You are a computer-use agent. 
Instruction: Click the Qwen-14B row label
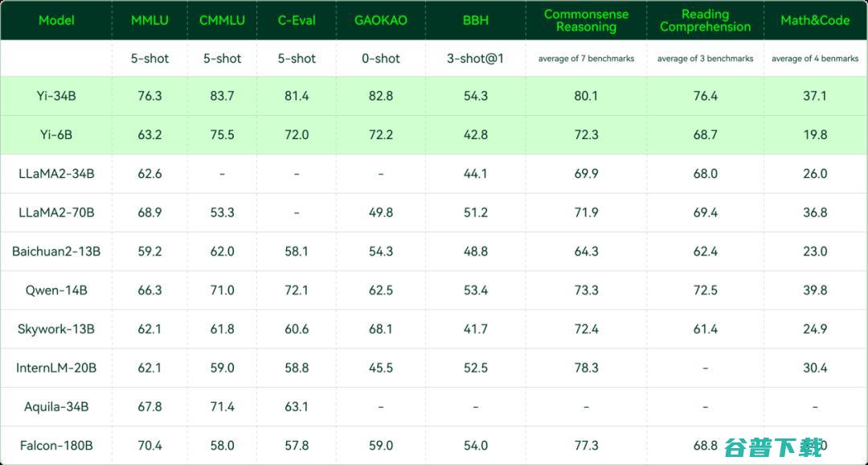pos(56,290)
